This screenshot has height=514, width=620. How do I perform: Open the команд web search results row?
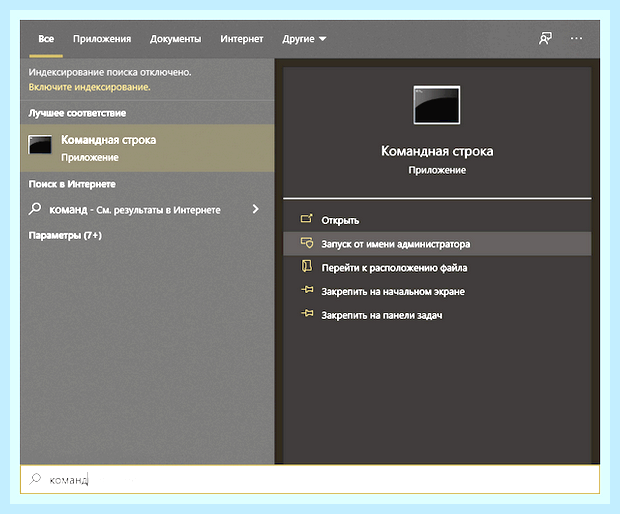[147, 209]
